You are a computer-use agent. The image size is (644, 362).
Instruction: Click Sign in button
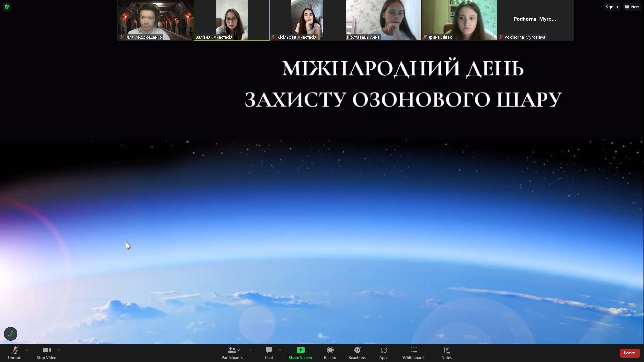click(x=611, y=7)
